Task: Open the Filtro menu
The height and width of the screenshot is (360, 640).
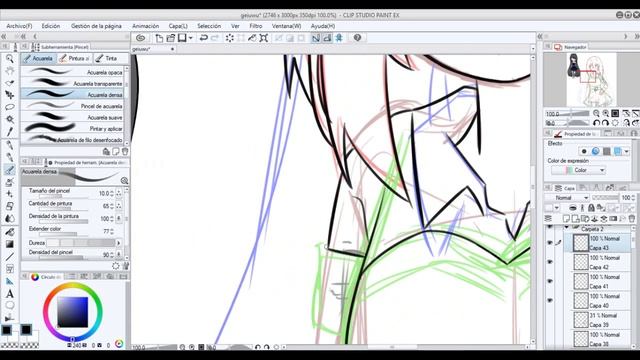Action: pos(256,26)
